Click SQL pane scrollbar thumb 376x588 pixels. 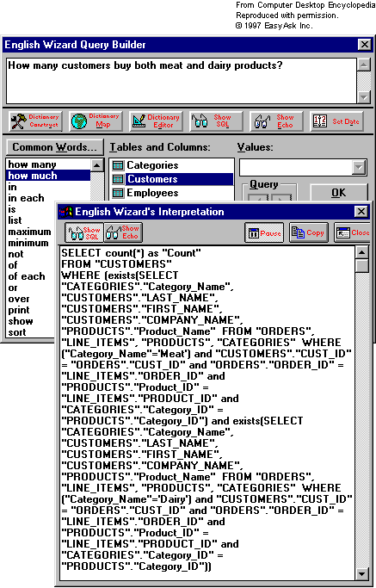click(361, 266)
